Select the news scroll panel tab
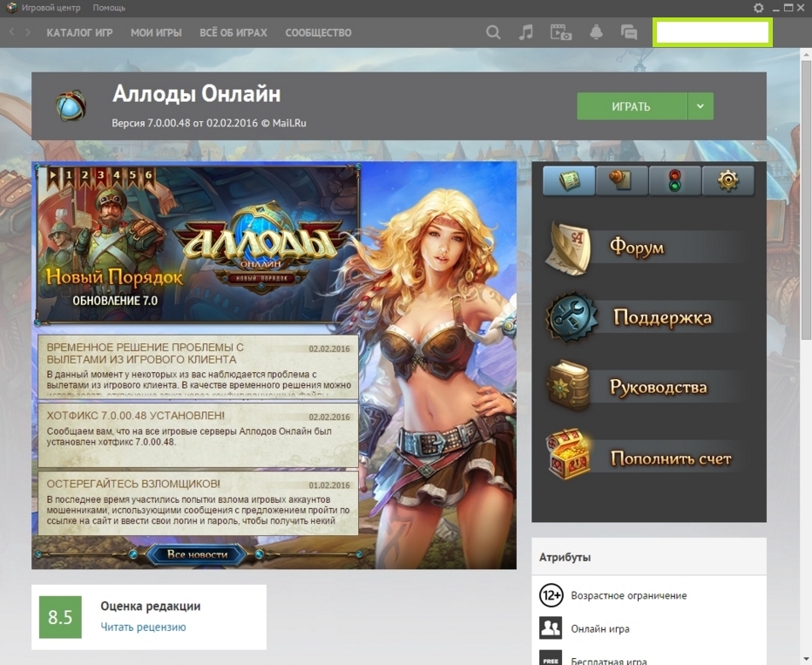This screenshot has width=812, height=665. 569,180
